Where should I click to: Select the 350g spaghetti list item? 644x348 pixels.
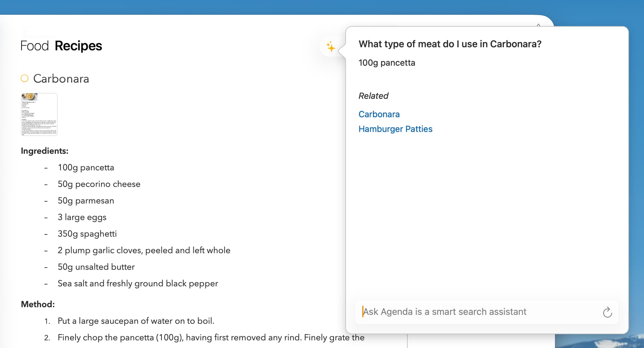(x=87, y=234)
